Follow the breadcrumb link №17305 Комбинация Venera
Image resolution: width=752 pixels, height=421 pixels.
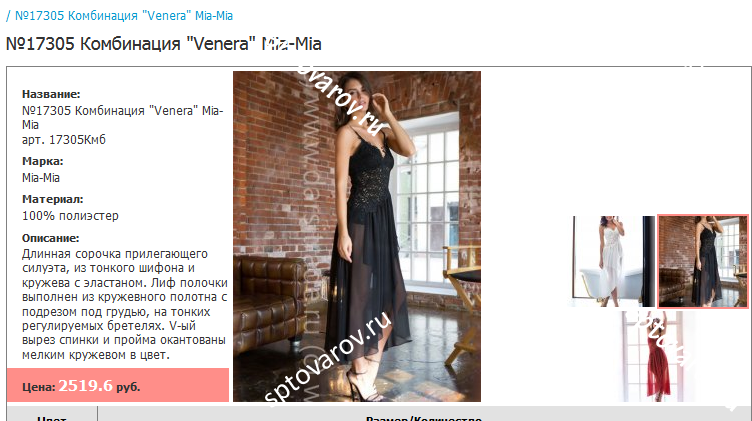(x=124, y=16)
